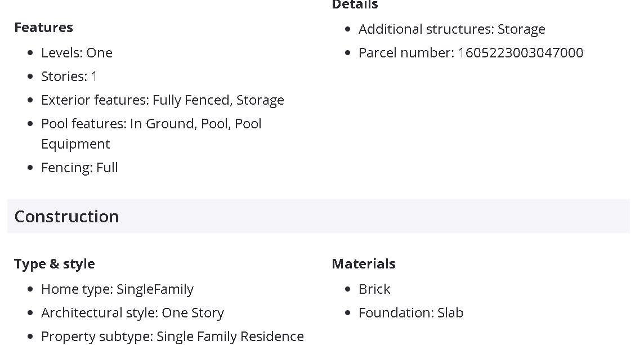Click the Construction section header
Viewport: 644px width, 345px height.
66,217
